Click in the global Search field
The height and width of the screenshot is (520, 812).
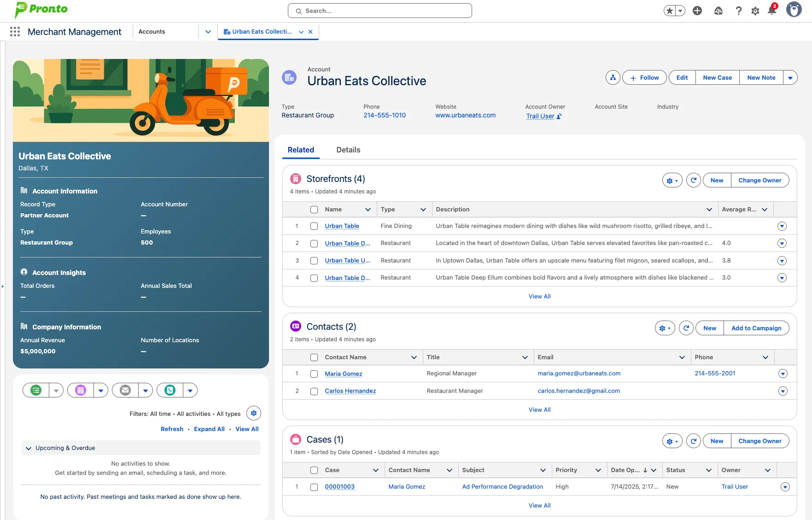(380, 11)
